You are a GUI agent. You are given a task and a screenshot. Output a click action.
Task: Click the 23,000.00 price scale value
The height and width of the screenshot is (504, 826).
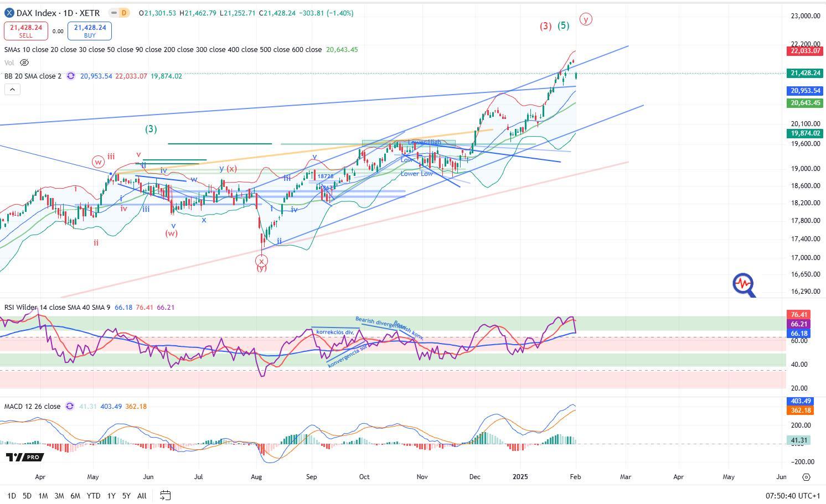tap(806, 16)
